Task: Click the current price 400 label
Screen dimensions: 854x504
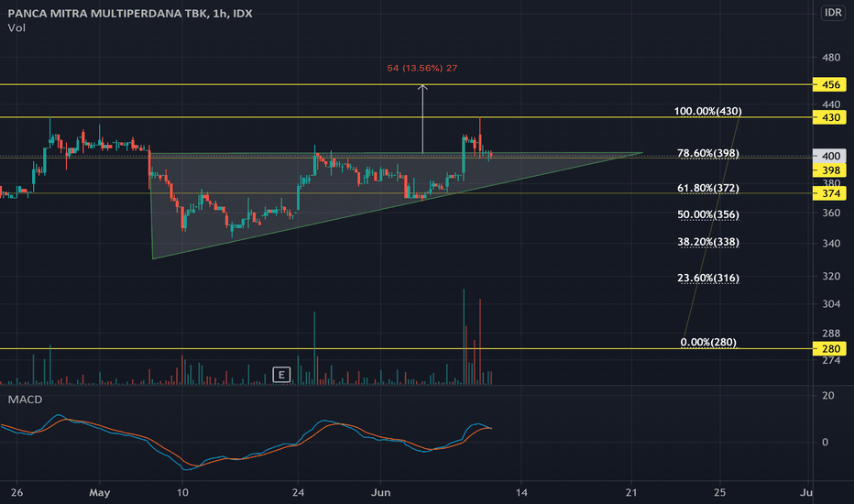Action: pos(829,156)
